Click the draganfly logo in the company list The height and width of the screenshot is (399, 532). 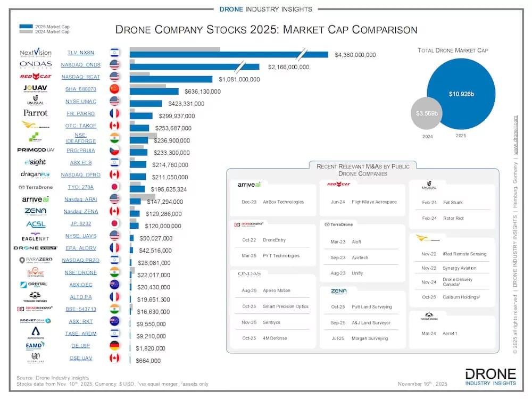coord(36,174)
